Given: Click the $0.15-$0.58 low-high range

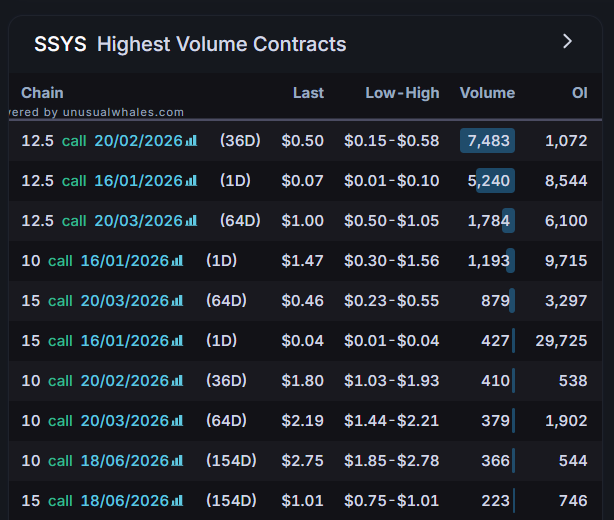Looking at the screenshot, I should coord(392,141).
